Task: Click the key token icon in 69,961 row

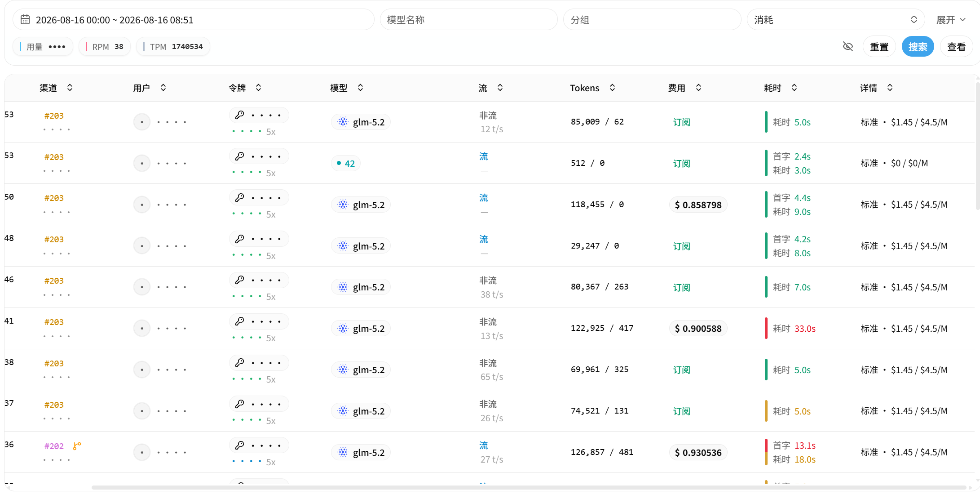Action: click(x=240, y=363)
